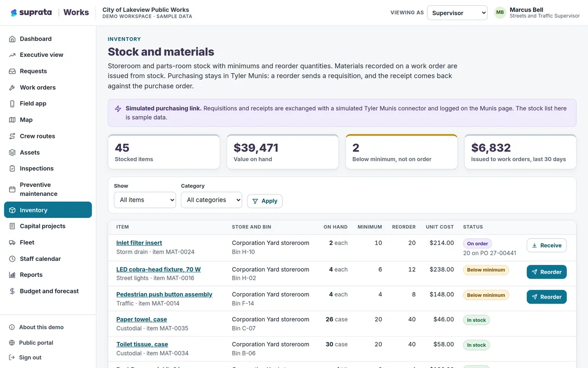
Task: Open the Inlet filter insert item
Action: click(x=139, y=243)
